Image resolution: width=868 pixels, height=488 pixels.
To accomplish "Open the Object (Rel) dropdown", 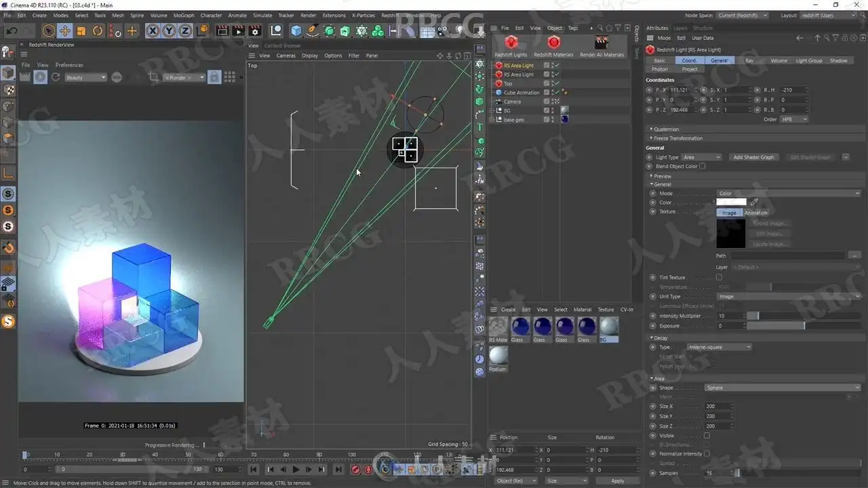I will point(516,481).
